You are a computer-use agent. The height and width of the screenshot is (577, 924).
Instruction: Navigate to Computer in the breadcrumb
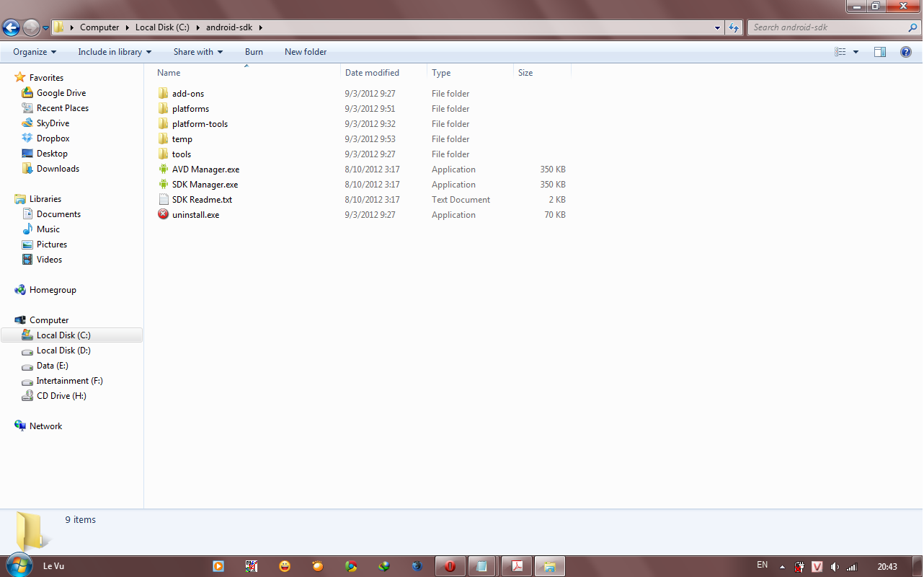click(99, 27)
